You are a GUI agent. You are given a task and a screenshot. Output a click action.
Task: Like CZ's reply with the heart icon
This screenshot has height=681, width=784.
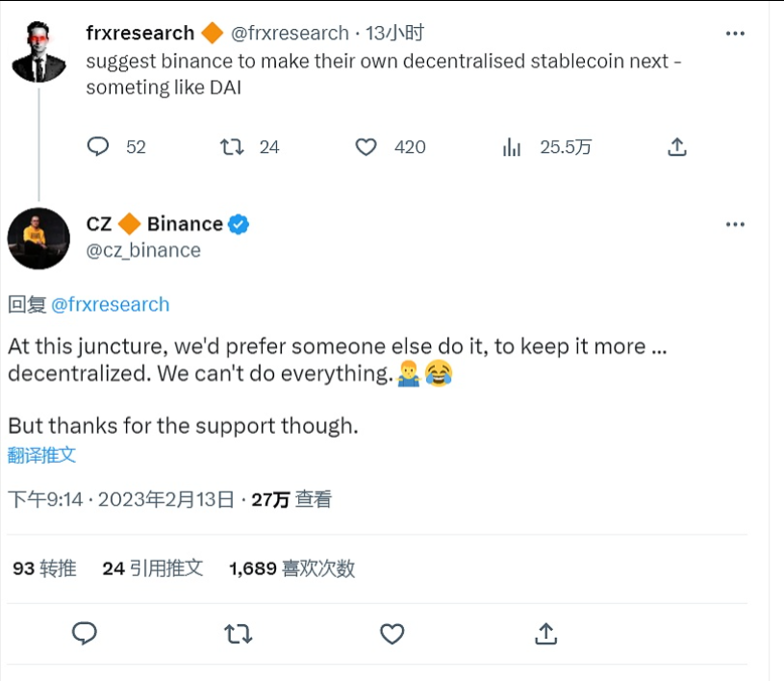392,634
